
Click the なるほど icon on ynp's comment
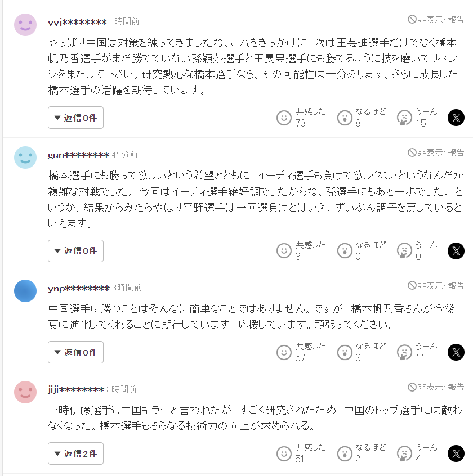tap(345, 352)
